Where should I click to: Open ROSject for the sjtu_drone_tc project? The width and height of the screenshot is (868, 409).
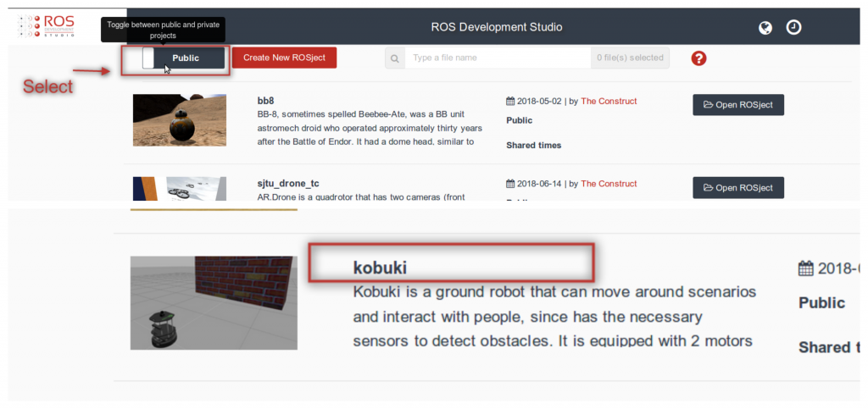[x=738, y=187]
